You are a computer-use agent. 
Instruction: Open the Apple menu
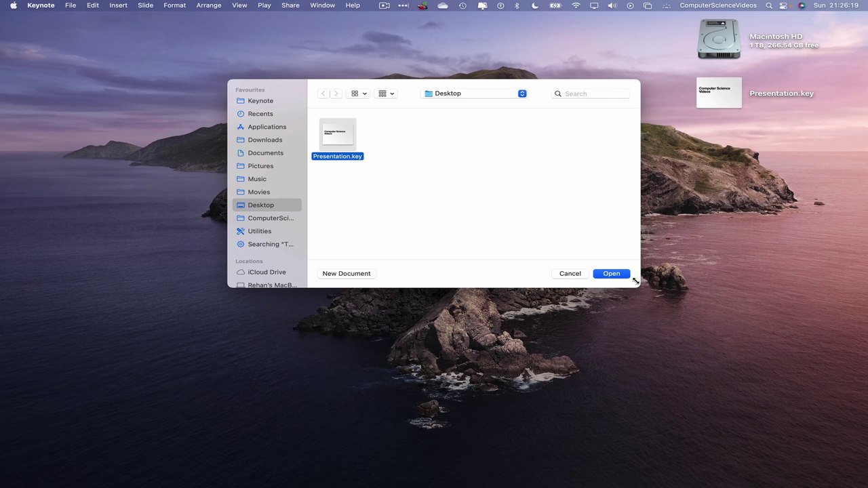(x=13, y=5)
